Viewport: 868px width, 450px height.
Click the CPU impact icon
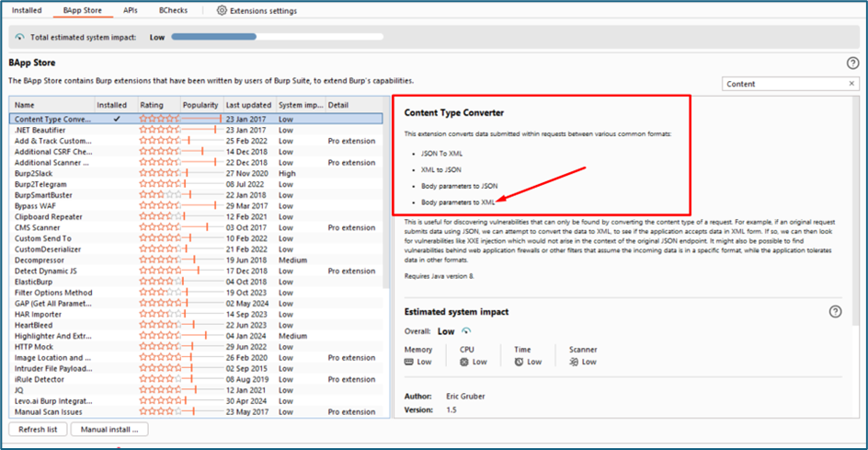coord(464,362)
